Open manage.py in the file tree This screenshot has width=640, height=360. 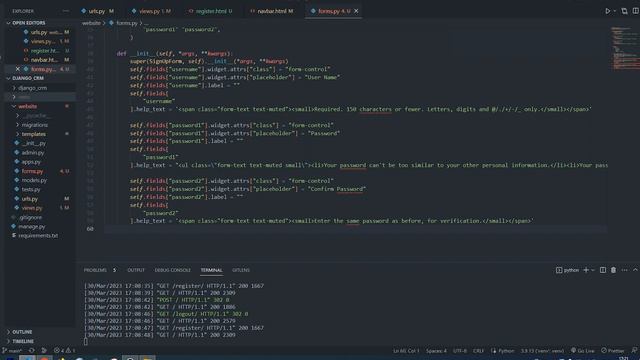[x=31, y=226]
